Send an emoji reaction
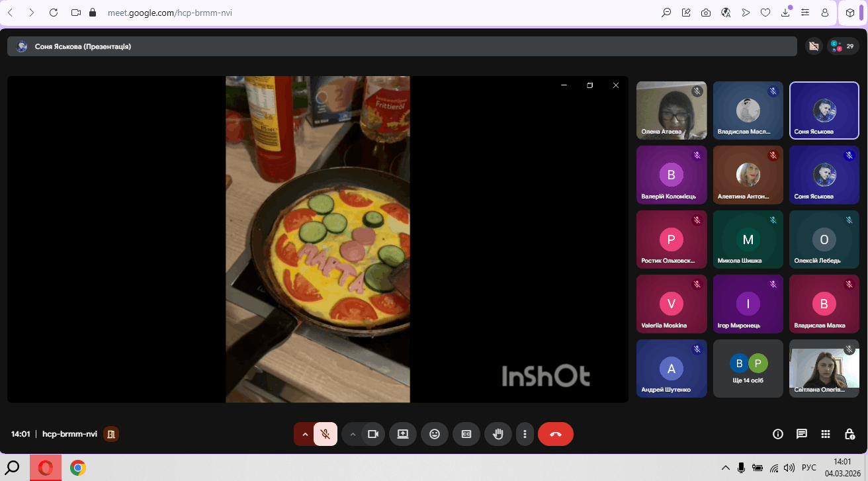This screenshot has width=868, height=481. tap(435, 434)
